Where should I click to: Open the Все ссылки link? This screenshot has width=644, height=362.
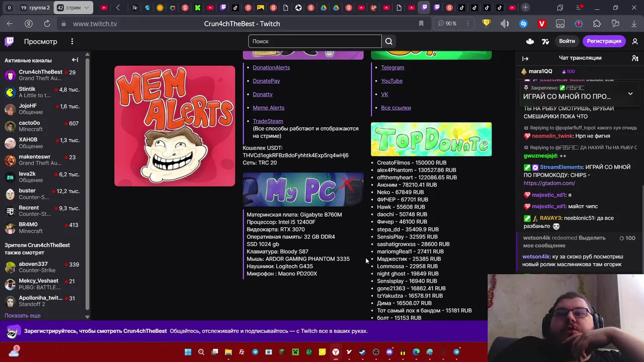(396, 108)
